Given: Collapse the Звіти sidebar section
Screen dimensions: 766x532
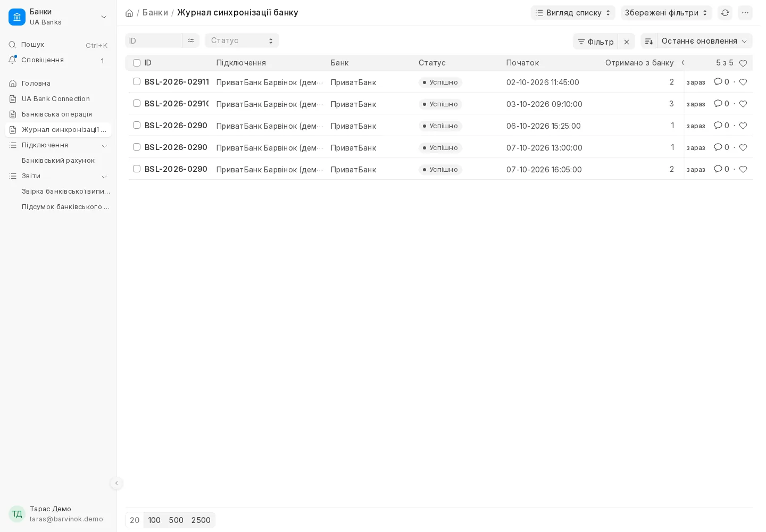Looking at the screenshot, I should [x=104, y=177].
